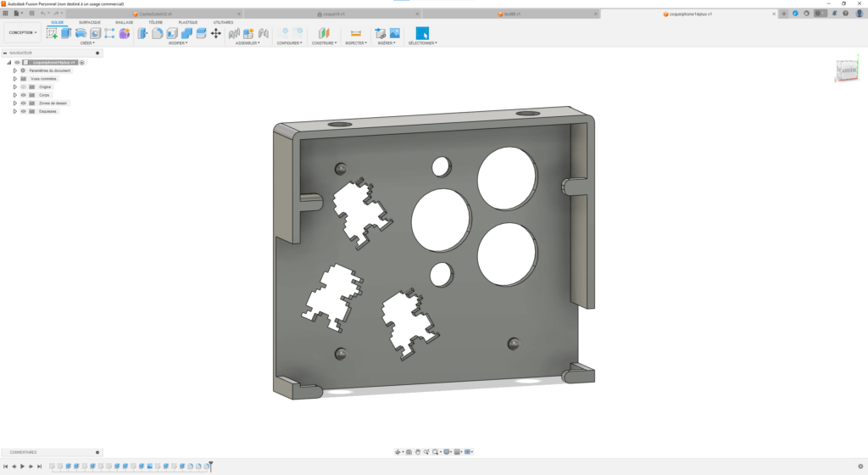868x475 pixels.
Task: Select the Create Sketch tool
Action: 52,33
